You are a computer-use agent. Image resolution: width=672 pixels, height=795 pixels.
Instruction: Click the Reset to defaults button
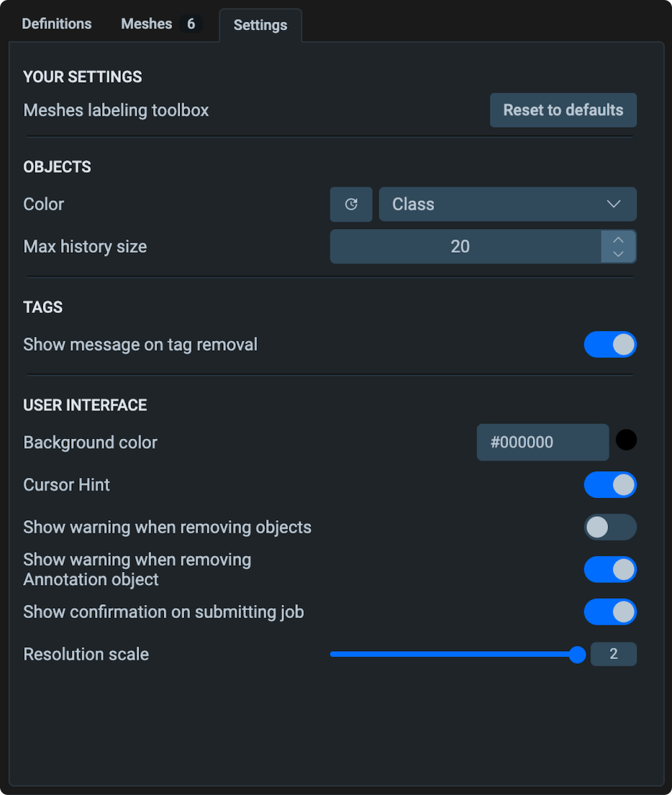coord(563,110)
